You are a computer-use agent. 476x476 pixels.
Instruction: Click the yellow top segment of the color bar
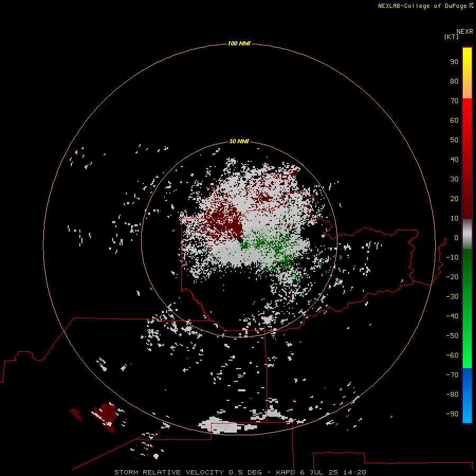click(x=467, y=73)
